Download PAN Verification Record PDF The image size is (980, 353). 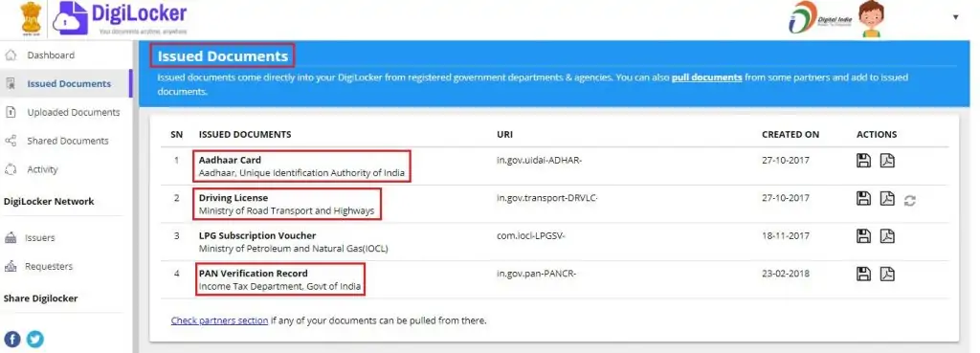pos(887,274)
